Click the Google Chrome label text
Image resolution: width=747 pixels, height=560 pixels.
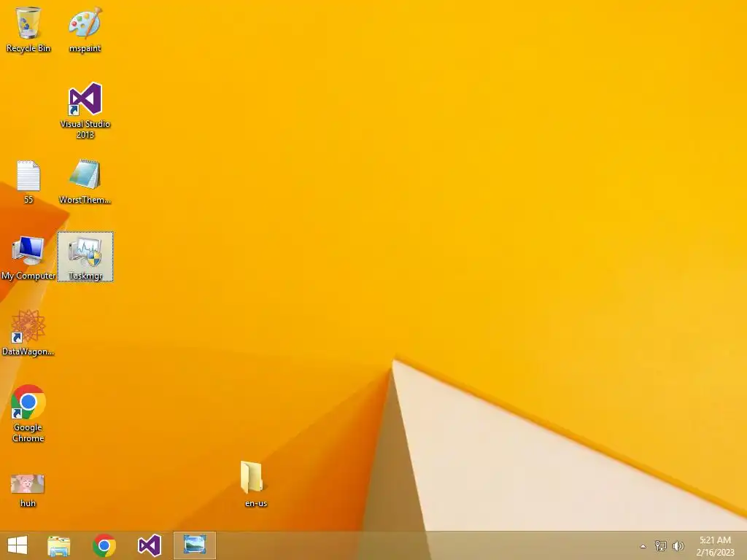(28, 433)
